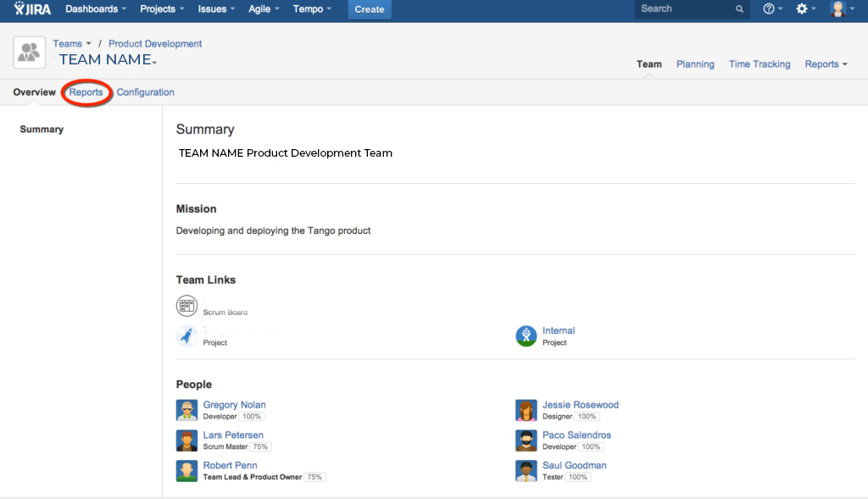Expand the Dashboards menu
Viewport: 868px width, 499px height.
click(x=96, y=8)
